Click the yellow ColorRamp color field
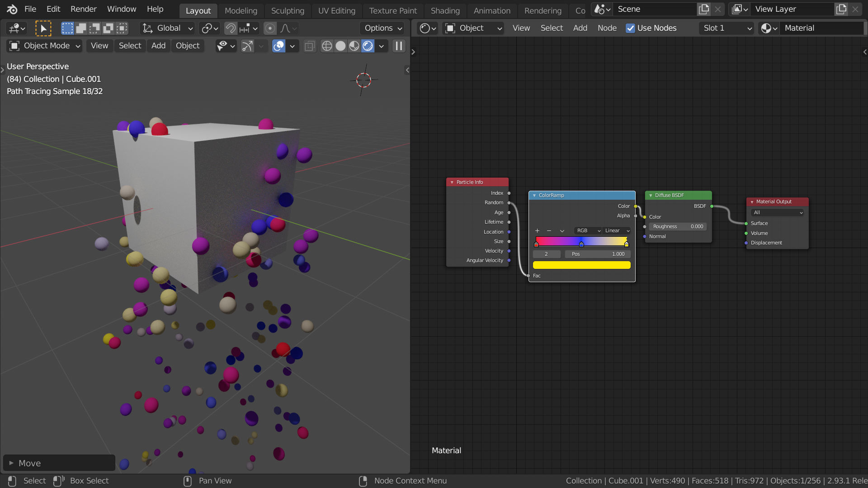Image resolution: width=868 pixels, height=488 pixels. 581,265
